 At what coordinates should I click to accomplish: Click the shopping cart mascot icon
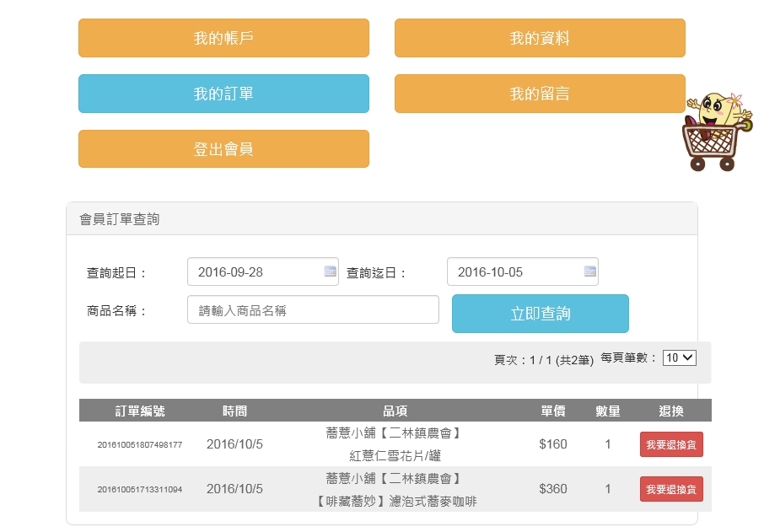tap(716, 131)
